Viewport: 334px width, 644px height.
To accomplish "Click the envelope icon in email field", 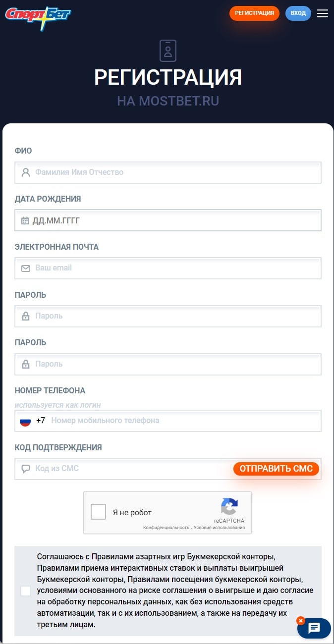I will click(26, 268).
